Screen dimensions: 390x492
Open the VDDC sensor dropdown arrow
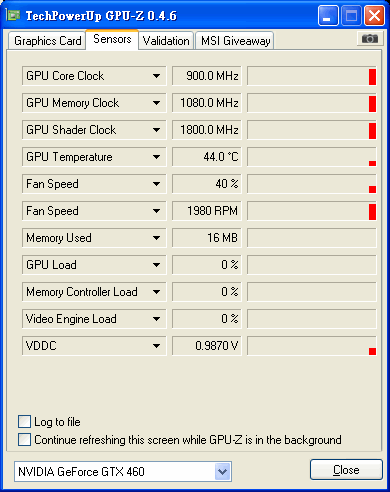click(156, 346)
